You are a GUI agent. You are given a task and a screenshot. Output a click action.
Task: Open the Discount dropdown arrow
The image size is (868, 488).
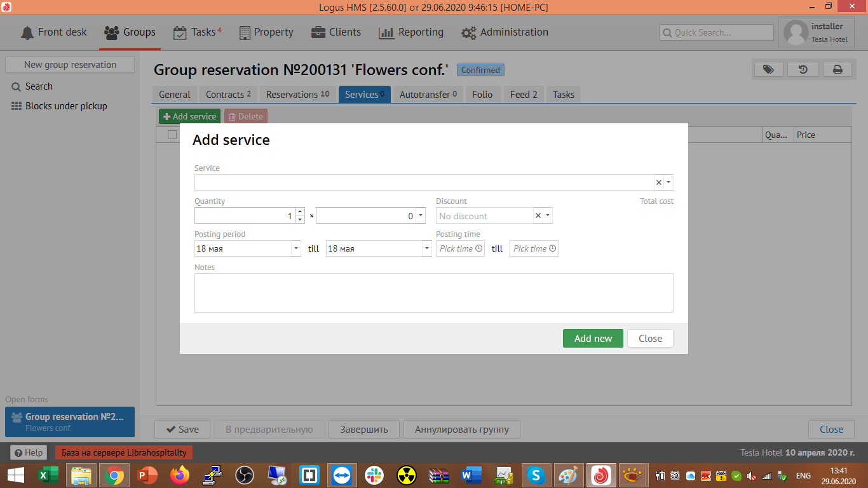(x=548, y=216)
